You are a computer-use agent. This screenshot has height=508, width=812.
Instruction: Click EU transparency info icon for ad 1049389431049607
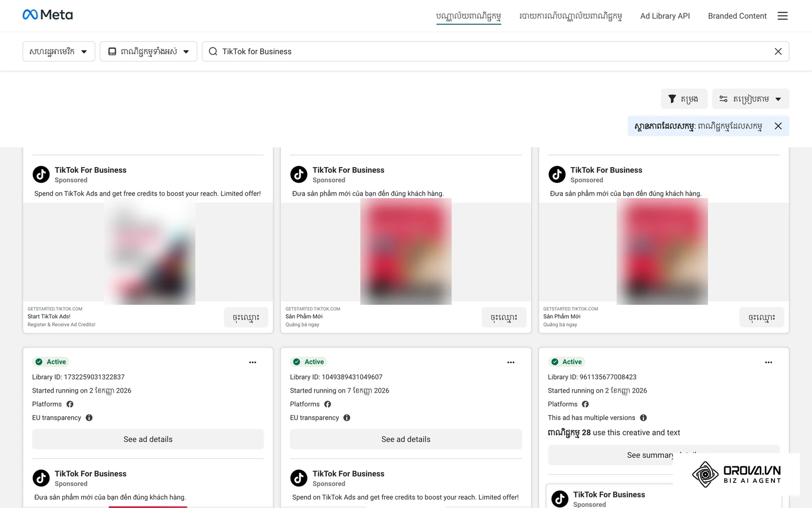[347, 418]
